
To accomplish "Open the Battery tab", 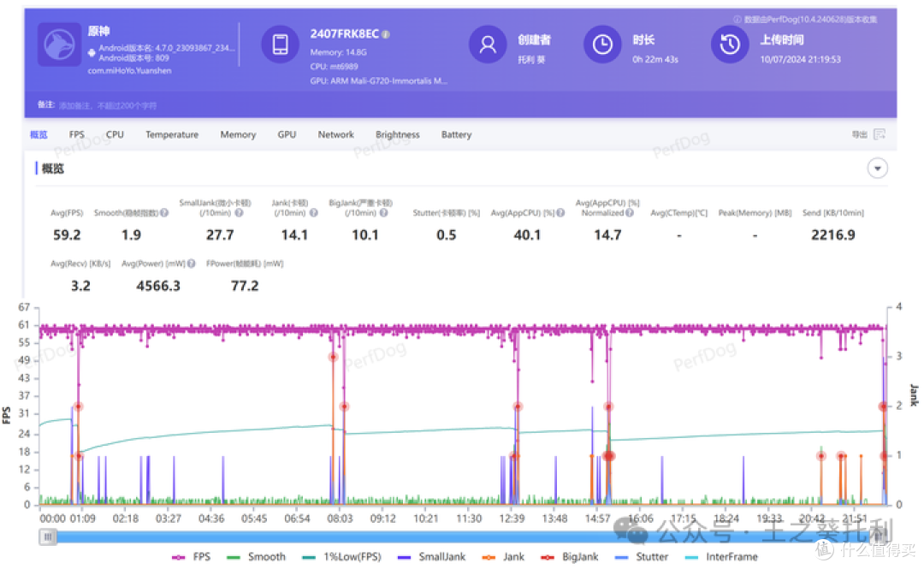I will [x=457, y=134].
